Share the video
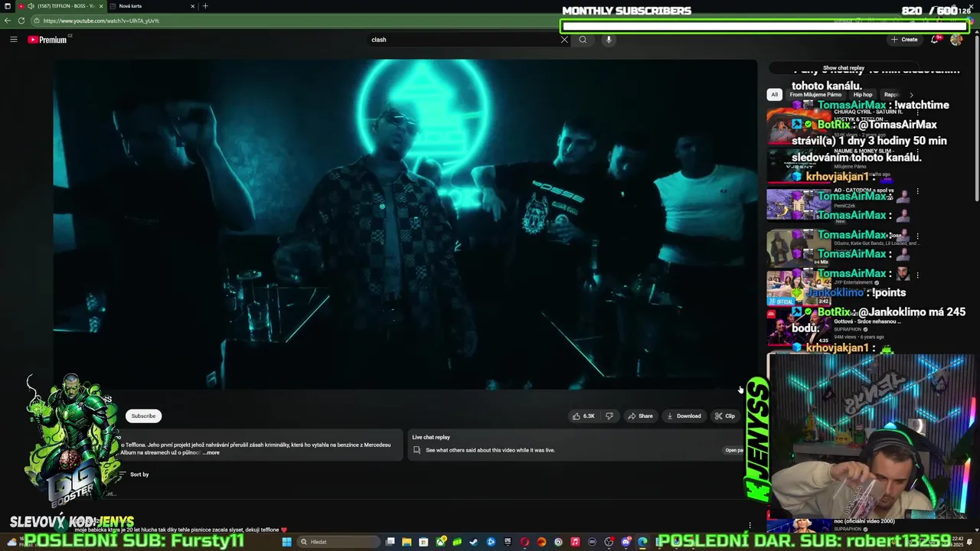 pos(640,416)
